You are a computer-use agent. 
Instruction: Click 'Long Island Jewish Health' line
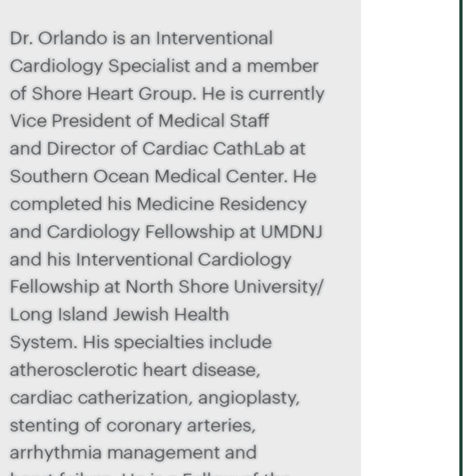pos(119,315)
